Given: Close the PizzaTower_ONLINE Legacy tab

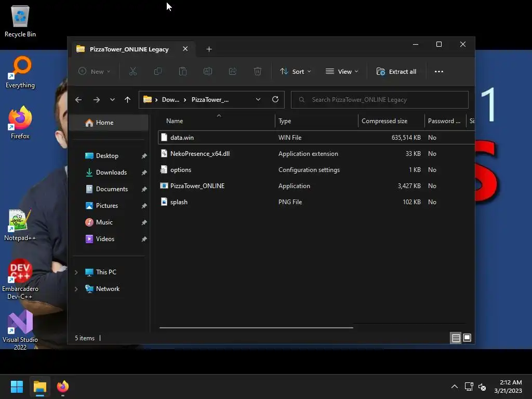Looking at the screenshot, I should 185,49.
